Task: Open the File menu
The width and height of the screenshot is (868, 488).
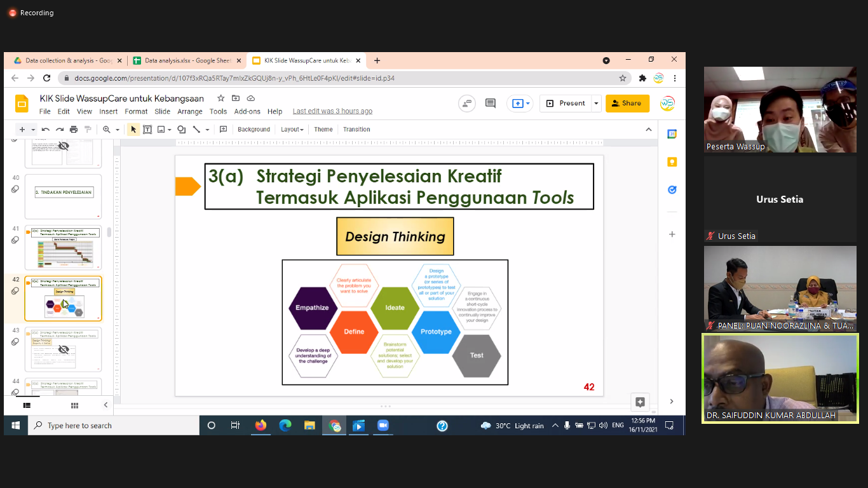Action: coord(44,111)
